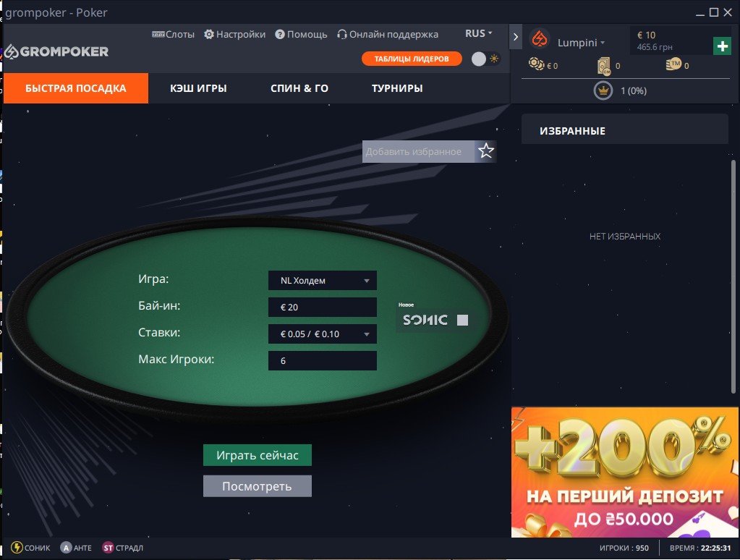Click the Играть сейчас button
Image resolution: width=740 pixels, height=560 pixels.
(x=258, y=455)
